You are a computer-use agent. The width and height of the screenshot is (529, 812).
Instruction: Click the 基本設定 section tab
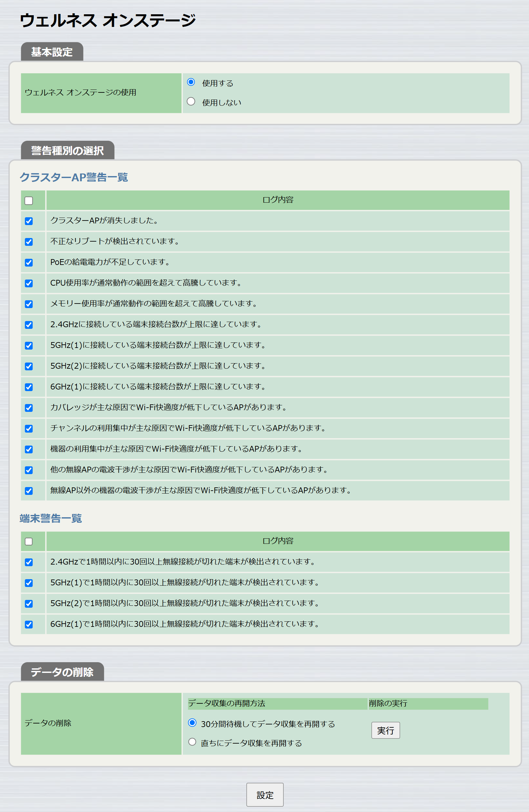52,52
